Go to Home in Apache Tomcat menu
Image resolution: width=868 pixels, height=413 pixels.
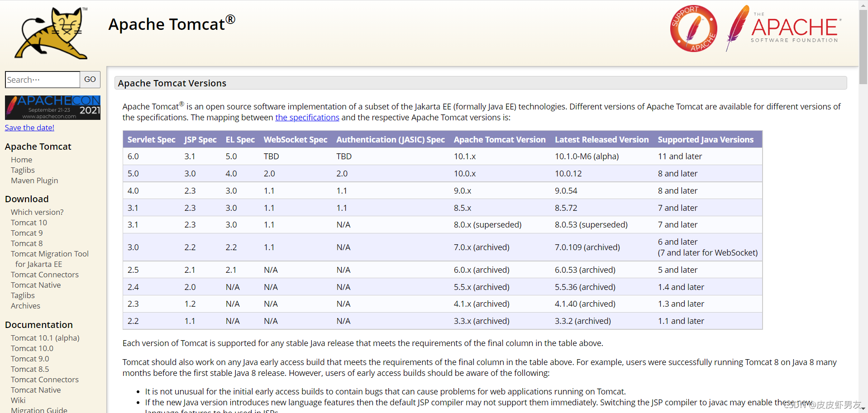pos(21,160)
